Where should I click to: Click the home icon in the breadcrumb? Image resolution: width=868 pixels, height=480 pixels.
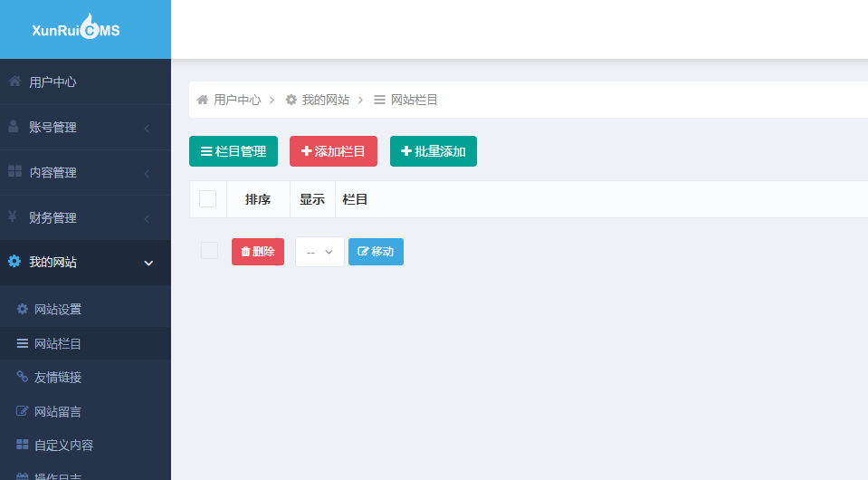point(203,100)
